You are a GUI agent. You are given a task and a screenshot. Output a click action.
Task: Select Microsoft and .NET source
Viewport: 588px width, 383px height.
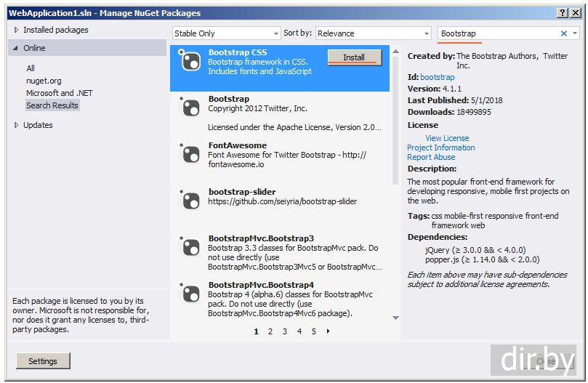[x=60, y=93]
